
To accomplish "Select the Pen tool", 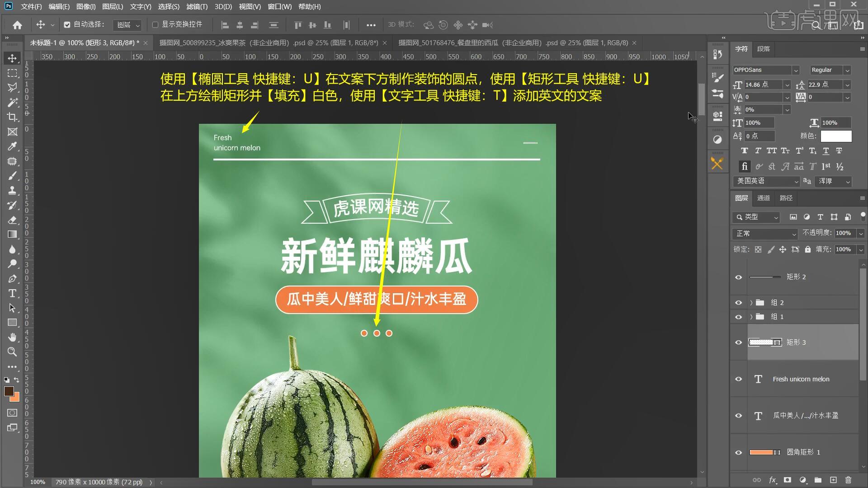I will tap(12, 279).
